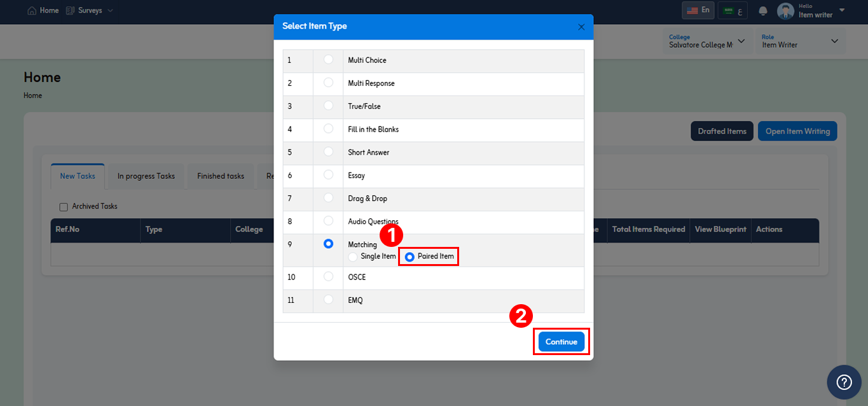Image resolution: width=868 pixels, height=406 pixels.
Task: Choose the Essay item type radio
Action: [x=328, y=174]
